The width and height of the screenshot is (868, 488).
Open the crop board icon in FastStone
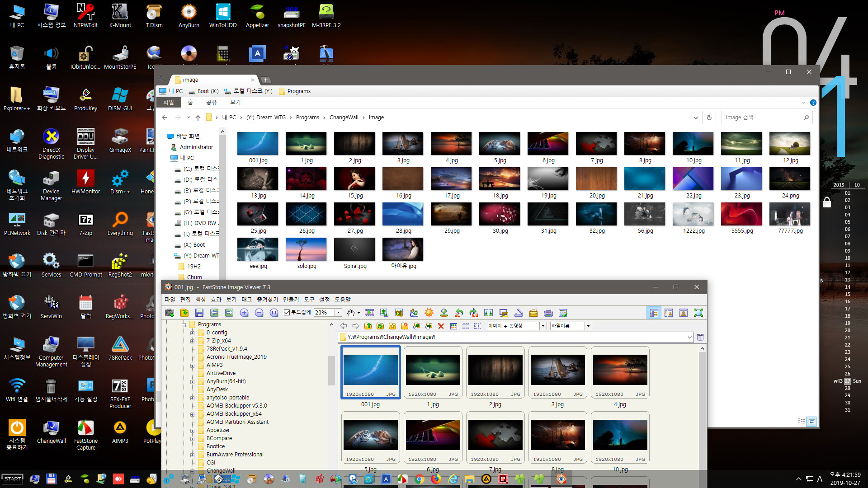tap(399, 313)
